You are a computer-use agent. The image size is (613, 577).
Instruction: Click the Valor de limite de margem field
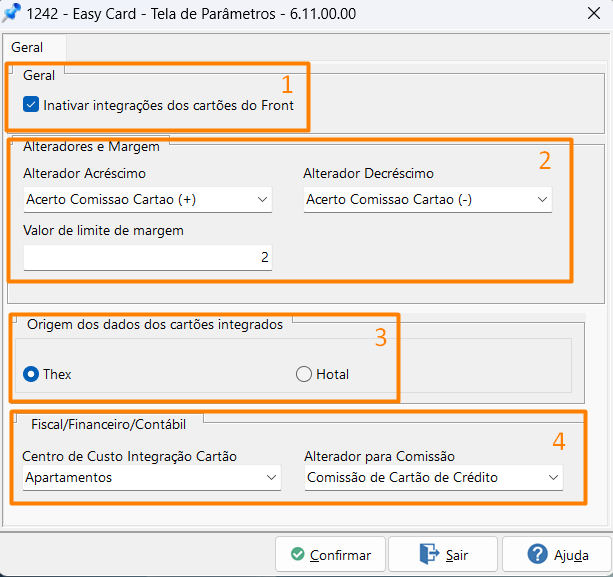pyautogui.click(x=147, y=258)
